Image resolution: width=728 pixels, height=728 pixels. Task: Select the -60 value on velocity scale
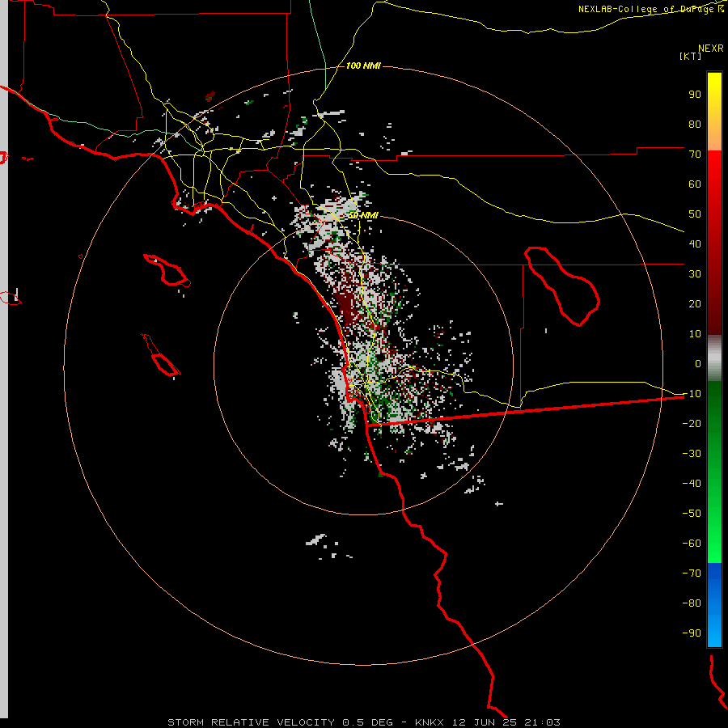pos(692,544)
